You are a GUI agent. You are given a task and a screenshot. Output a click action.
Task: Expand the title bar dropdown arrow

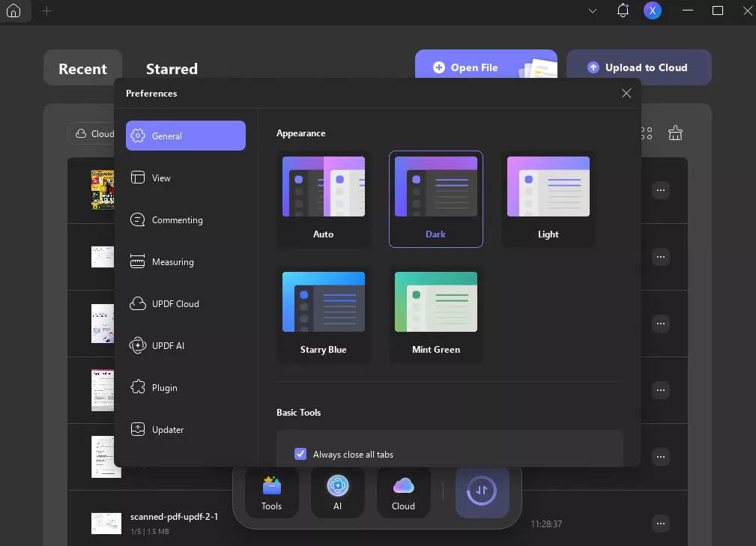point(593,10)
